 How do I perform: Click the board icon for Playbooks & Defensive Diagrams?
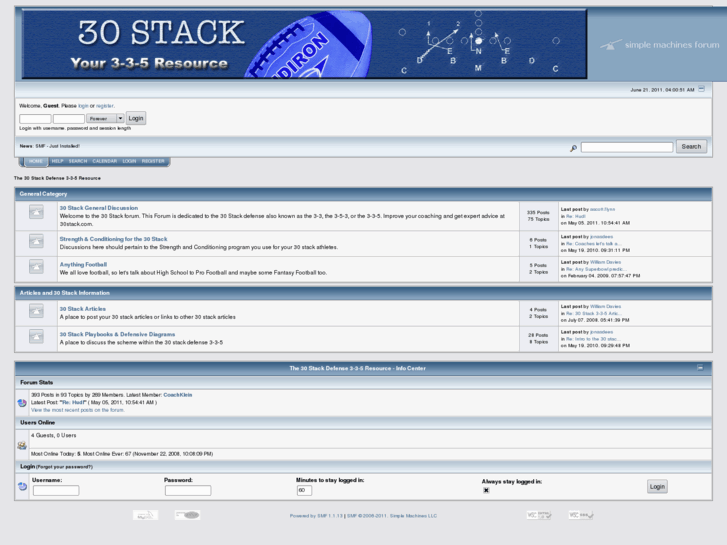click(x=36, y=336)
